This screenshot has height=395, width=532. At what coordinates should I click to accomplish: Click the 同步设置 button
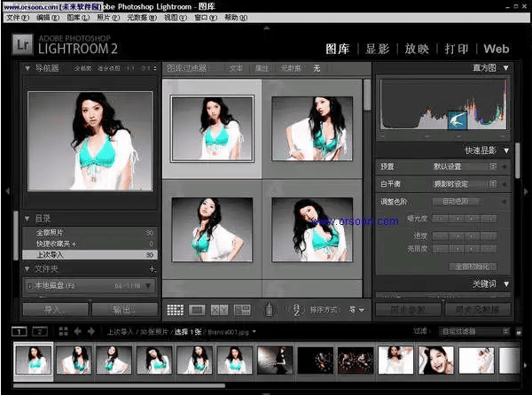409,310
